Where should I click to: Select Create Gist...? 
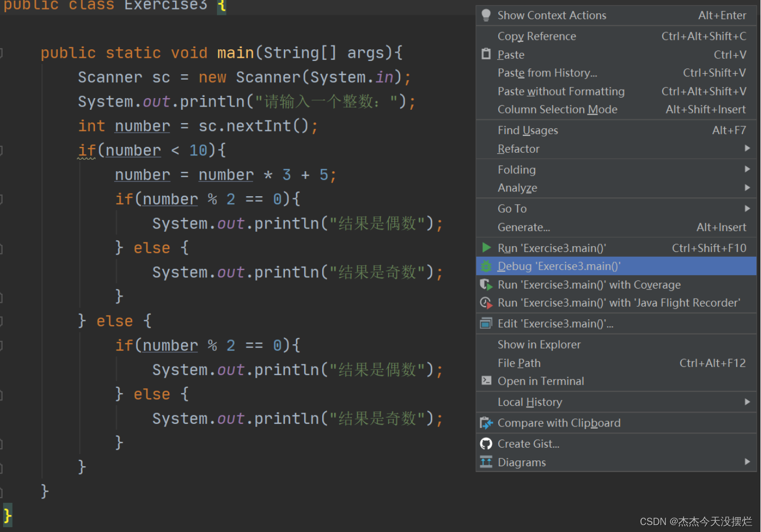616,443
